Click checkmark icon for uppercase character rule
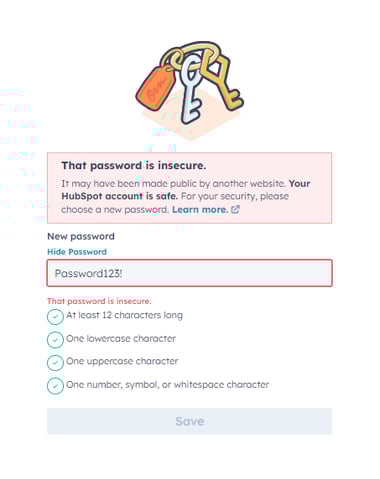Image resolution: width=380 pixels, height=479 pixels. coord(55,363)
